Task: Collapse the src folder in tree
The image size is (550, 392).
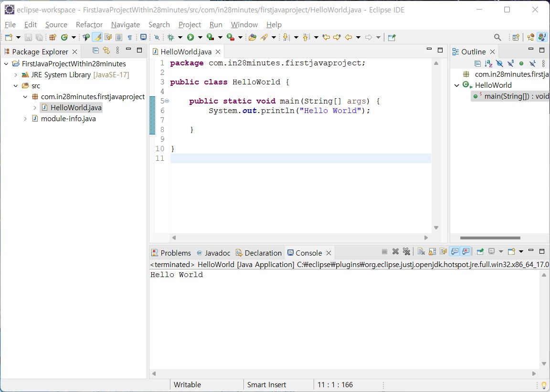Action: pyautogui.click(x=16, y=86)
